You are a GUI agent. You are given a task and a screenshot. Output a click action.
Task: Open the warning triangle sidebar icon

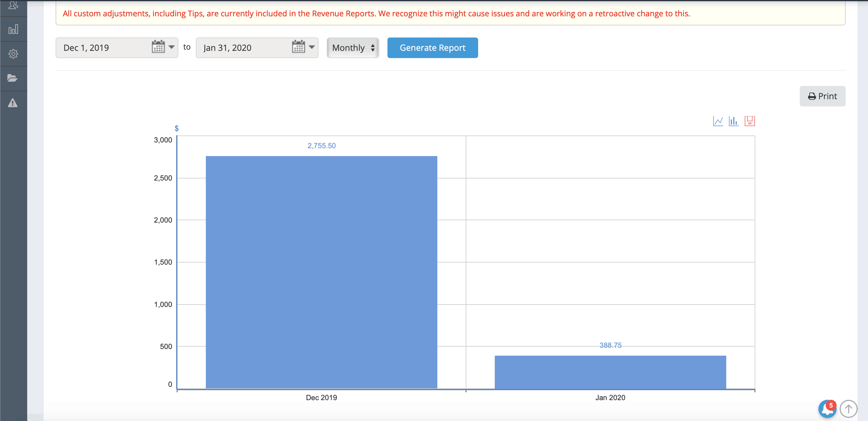point(13,103)
